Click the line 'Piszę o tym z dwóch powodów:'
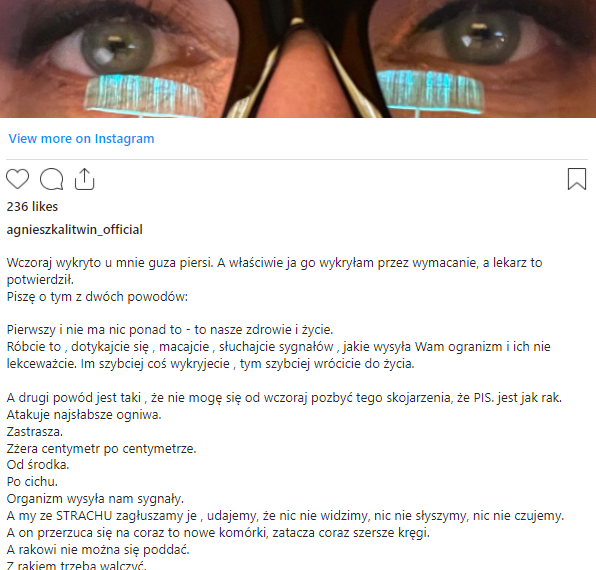596x570 pixels. pos(97,296)
